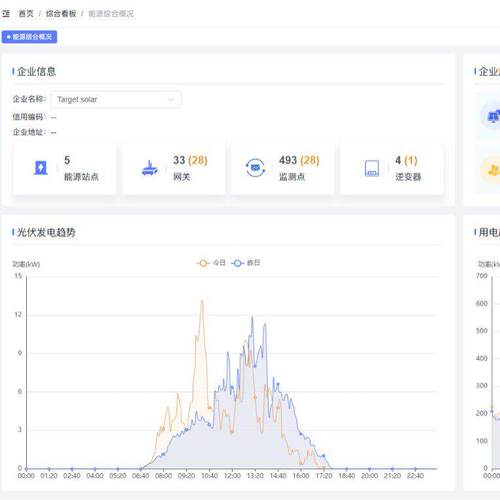Select the 能源综合概况 breadcrumb text
The height and width of the screenshot is (500, 500).
pyautogui.click(x=111, y=14)
